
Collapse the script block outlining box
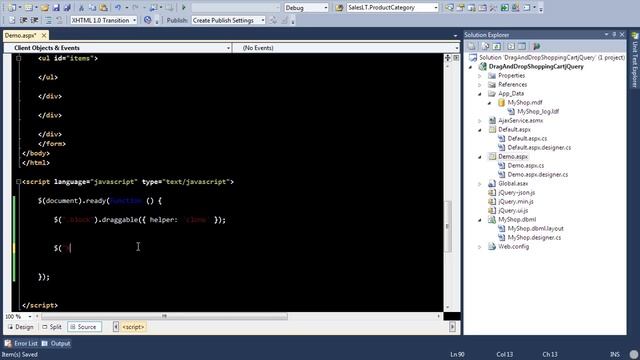[18, 182]
